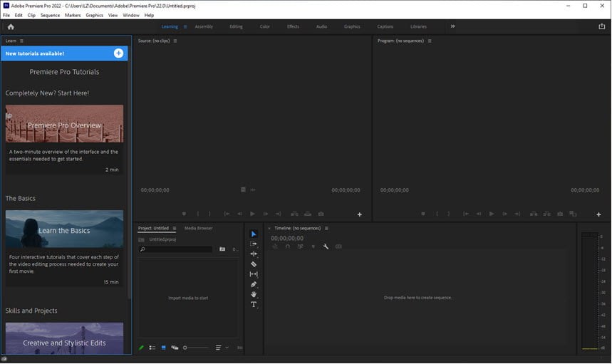Screen dimensions: 612x364
Task: Play the Source monitor
Action: coord(252,214)
